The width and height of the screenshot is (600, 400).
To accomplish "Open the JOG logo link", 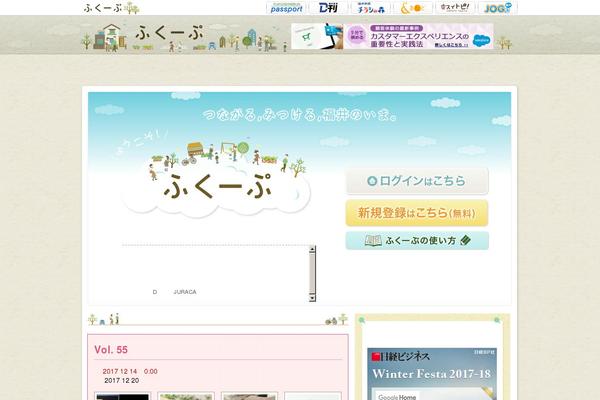I will point(497,8).
